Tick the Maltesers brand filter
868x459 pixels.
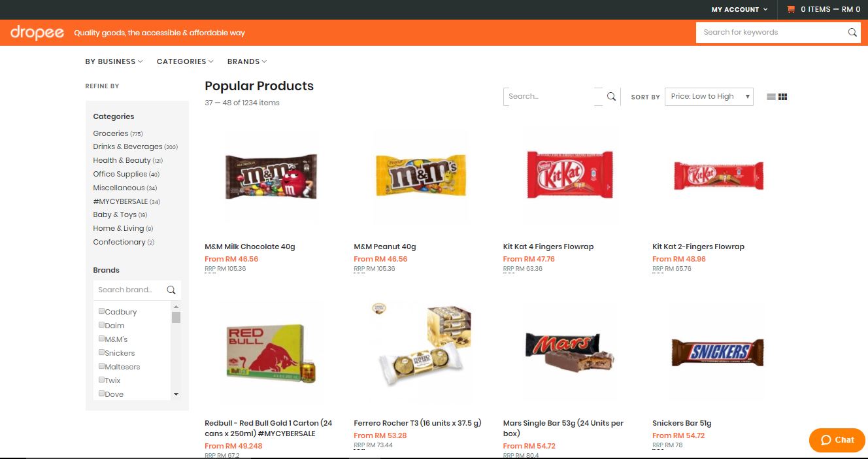[101, 365]
